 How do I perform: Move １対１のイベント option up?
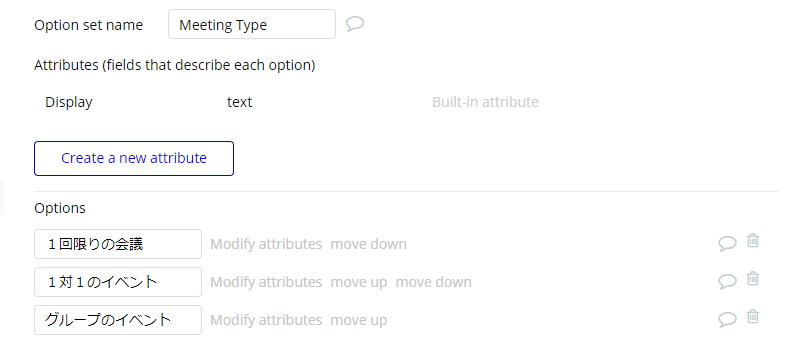tap(359, 282)
